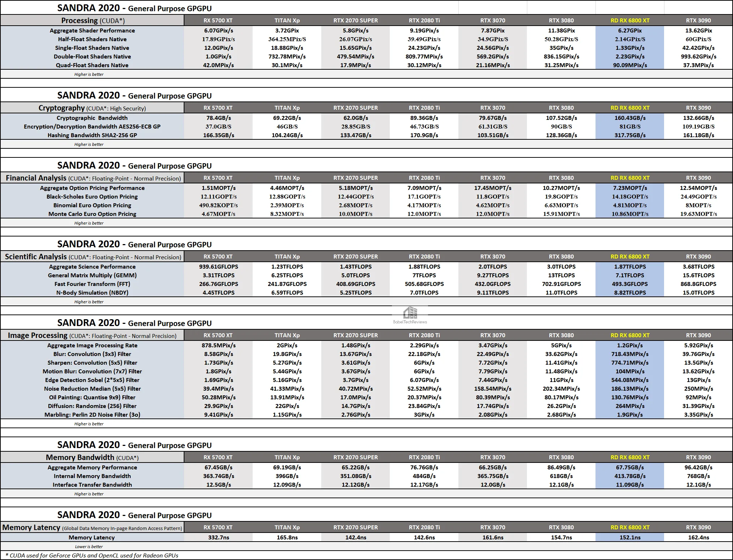The image size is (733, 560).
Task: Select the 718.43MPix/s blur value
Action: [630, 354]
